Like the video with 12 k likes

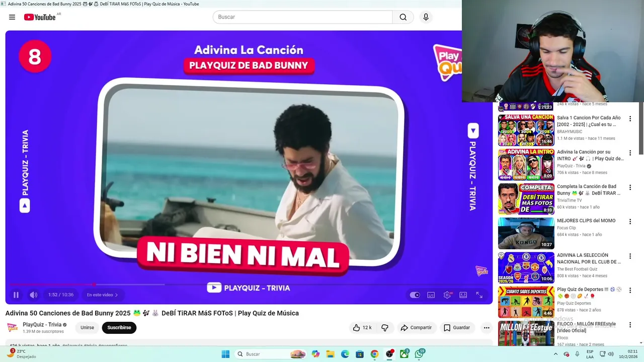(362, 328)
